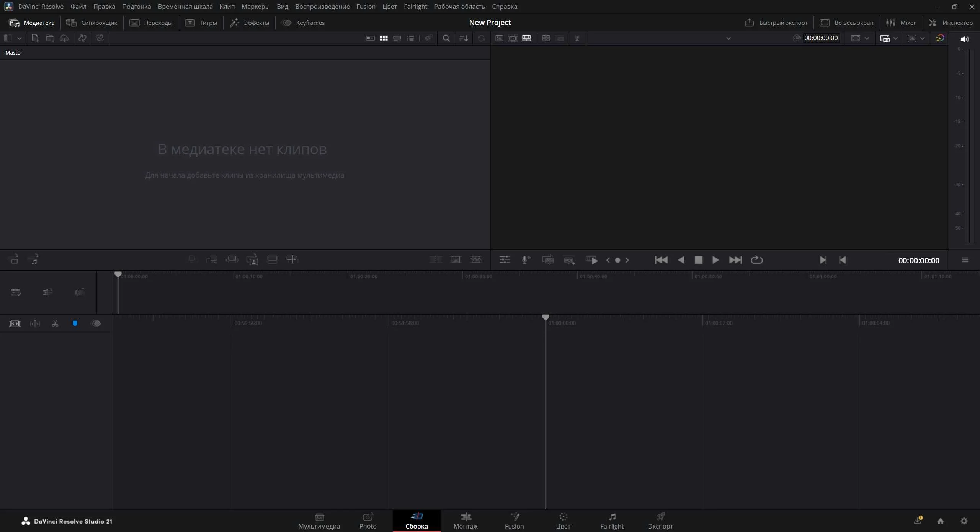
Task: Open the Tools sliders icon under viewer
Action: pos(505,260)
